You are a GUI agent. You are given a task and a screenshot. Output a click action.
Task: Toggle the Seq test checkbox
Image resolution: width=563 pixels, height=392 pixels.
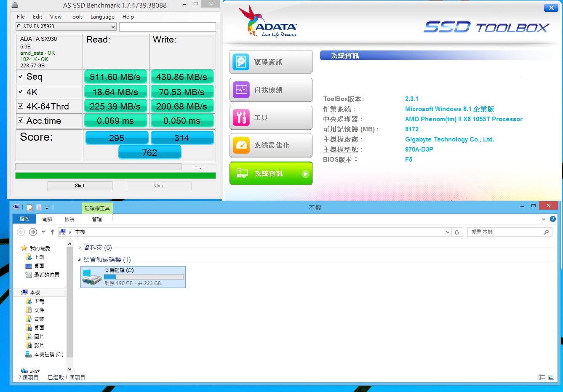click(21, 77)
